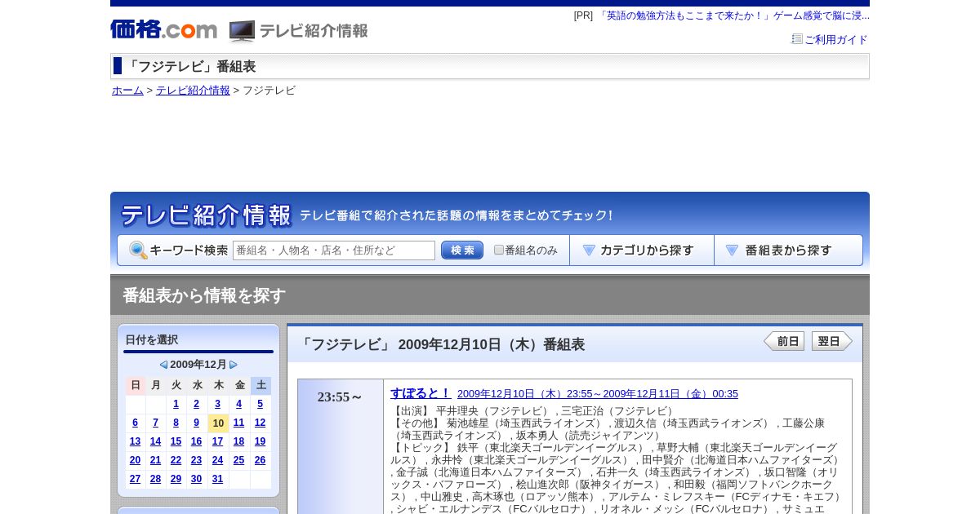Open the すぽると！ program link
Screen dimensions: 980x514
(x=420, y=393)
